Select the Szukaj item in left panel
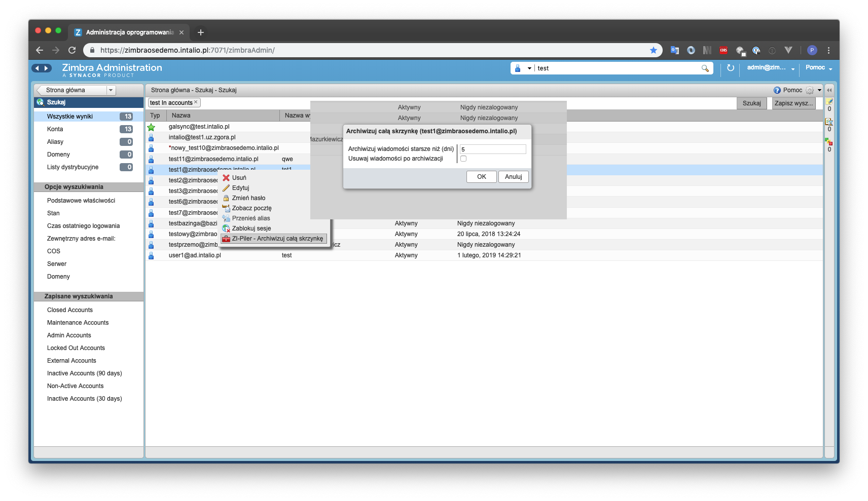The height and width of the screenshot is (501, 868). tap(89, 102)
